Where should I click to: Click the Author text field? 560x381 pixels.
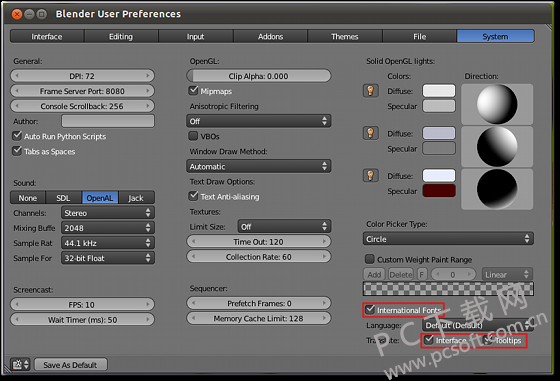108,121
